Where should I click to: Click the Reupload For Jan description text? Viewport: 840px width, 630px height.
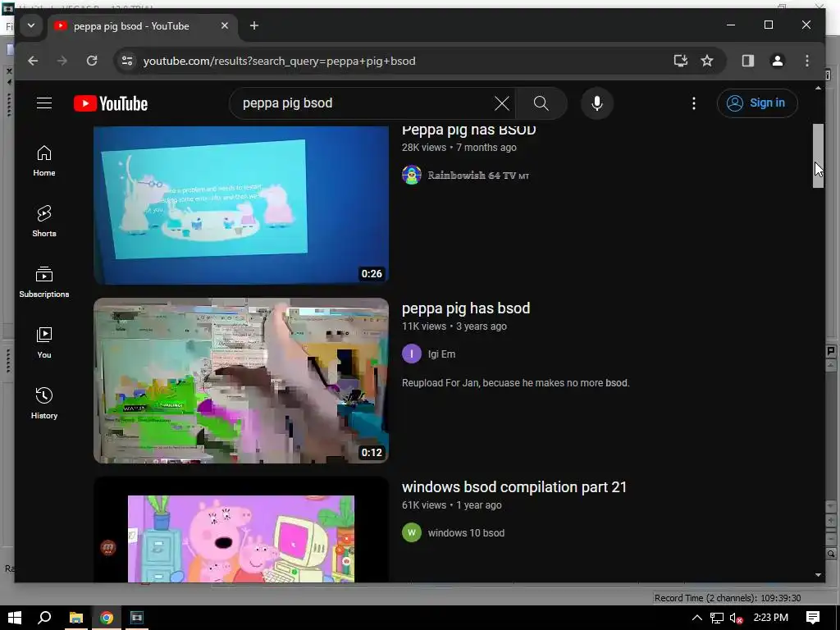tap(515, 382)
